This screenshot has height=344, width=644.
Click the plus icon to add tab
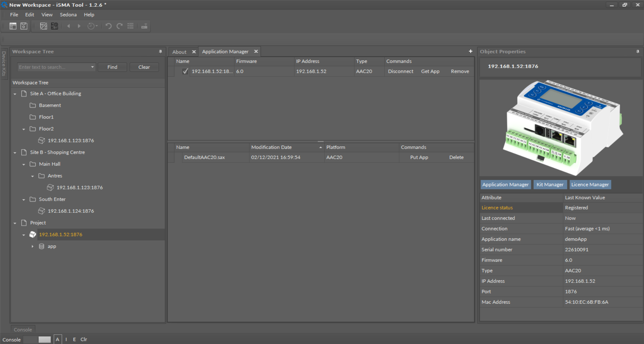click(x=470, y=51)
